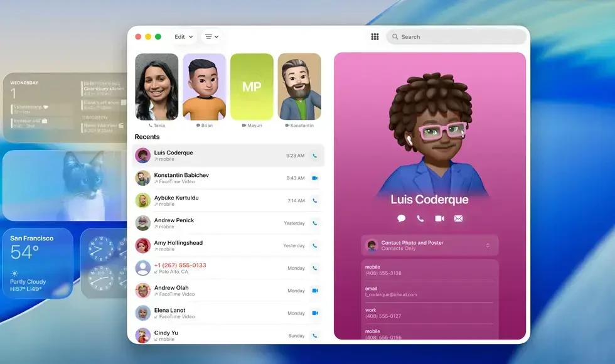Click email l_coderque@icloud.com
Screen dimensions: 615x364
[x=391, y=294]
